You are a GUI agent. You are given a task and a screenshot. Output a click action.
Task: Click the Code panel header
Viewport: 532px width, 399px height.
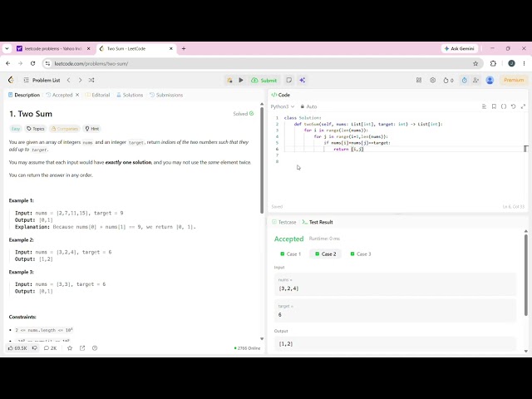point(281,95)
